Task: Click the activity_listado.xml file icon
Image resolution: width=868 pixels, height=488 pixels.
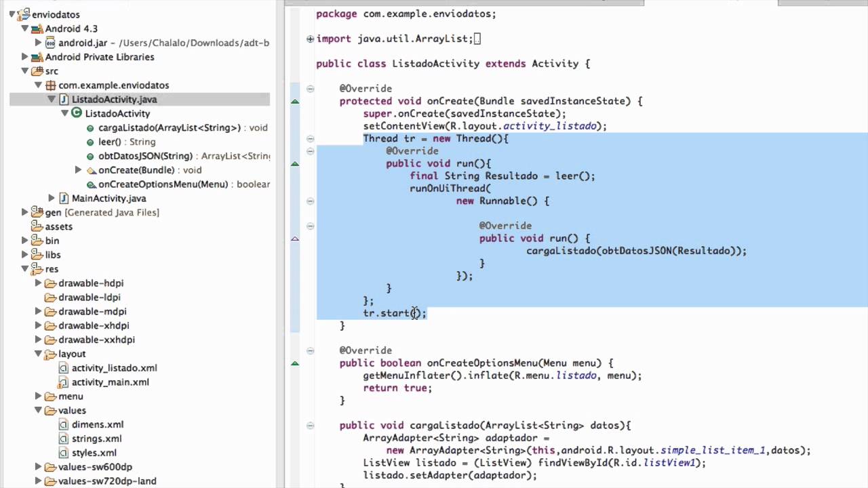Action: pyautogui.click(x=64, y=368)
